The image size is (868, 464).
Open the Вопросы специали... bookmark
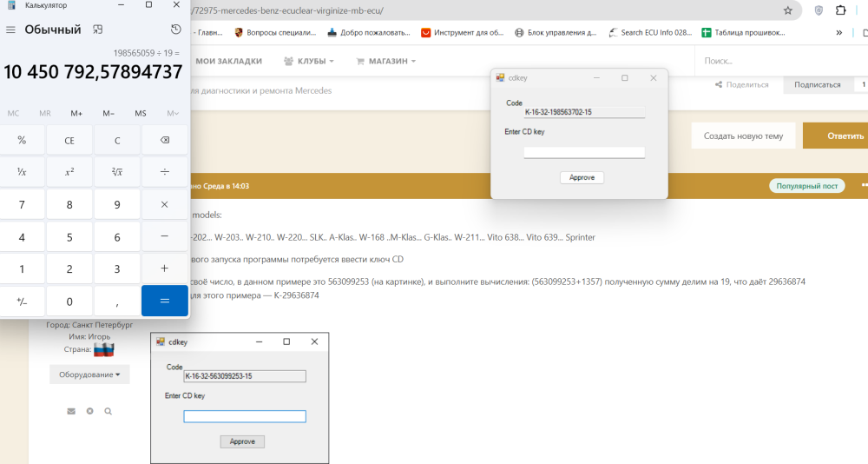click(275, 33)
